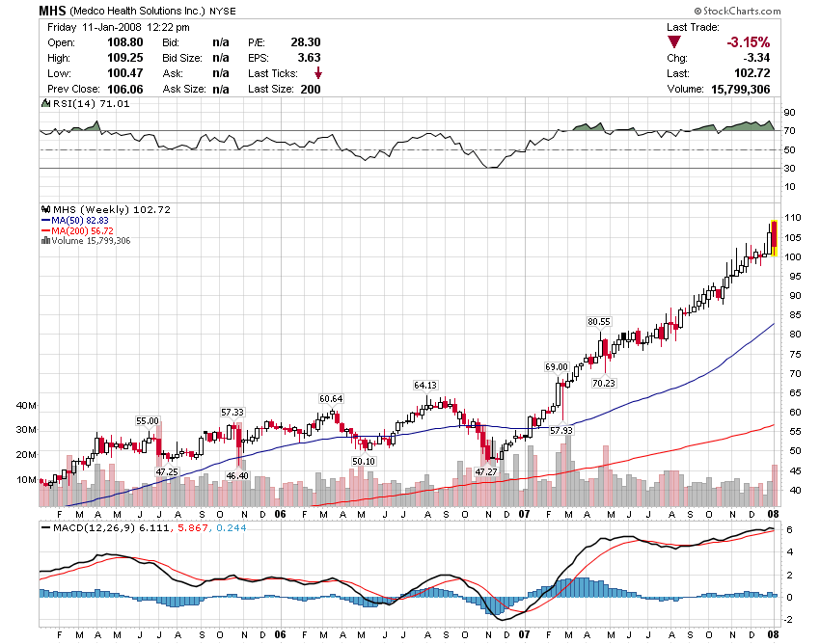This screenshot has width=820, height=644.
Task: Click the 57.93 price annotation
Action: [x=561, y=430]
